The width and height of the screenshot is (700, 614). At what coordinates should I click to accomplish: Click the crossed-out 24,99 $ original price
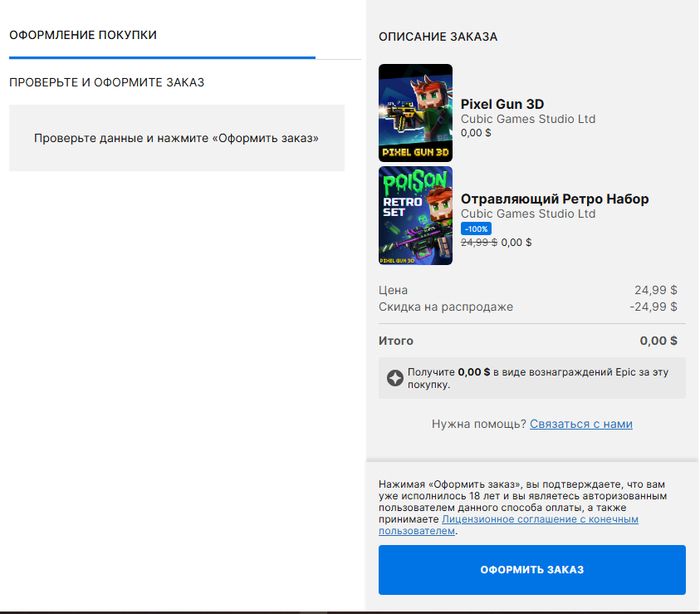tap(479, 242)
